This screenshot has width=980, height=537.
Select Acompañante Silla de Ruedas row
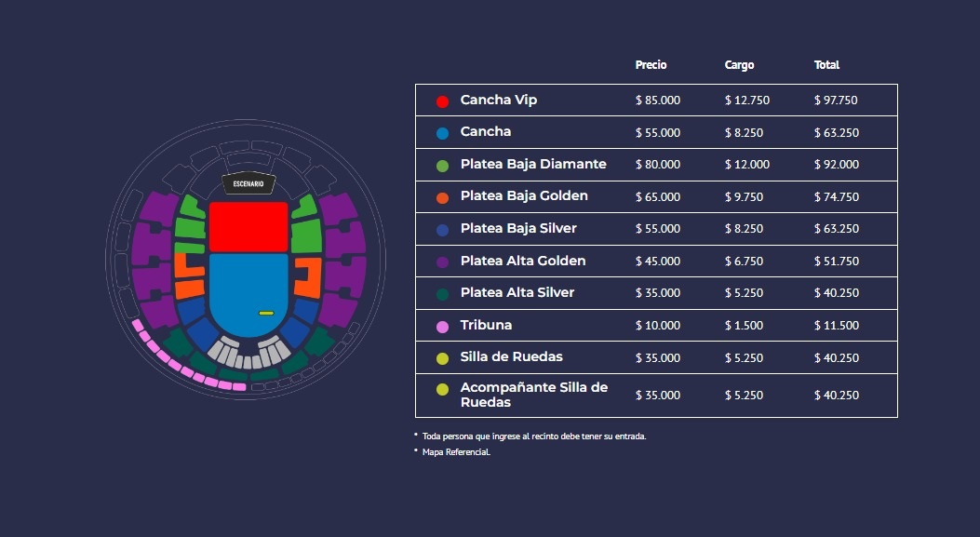click(x=533, y=395)
